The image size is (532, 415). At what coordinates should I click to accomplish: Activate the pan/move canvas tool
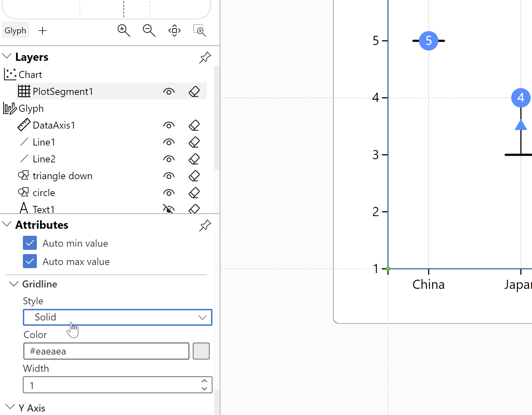pyautogui.click(x=174, y=31)
